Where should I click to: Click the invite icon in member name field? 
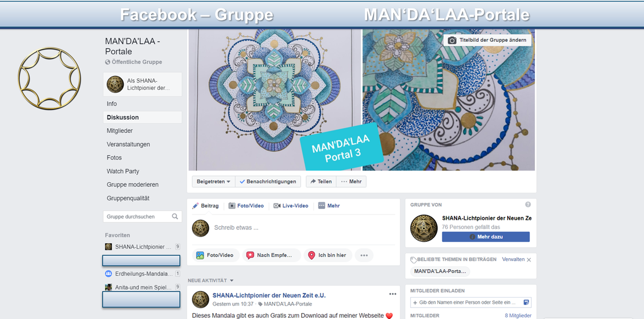[526, 303]
